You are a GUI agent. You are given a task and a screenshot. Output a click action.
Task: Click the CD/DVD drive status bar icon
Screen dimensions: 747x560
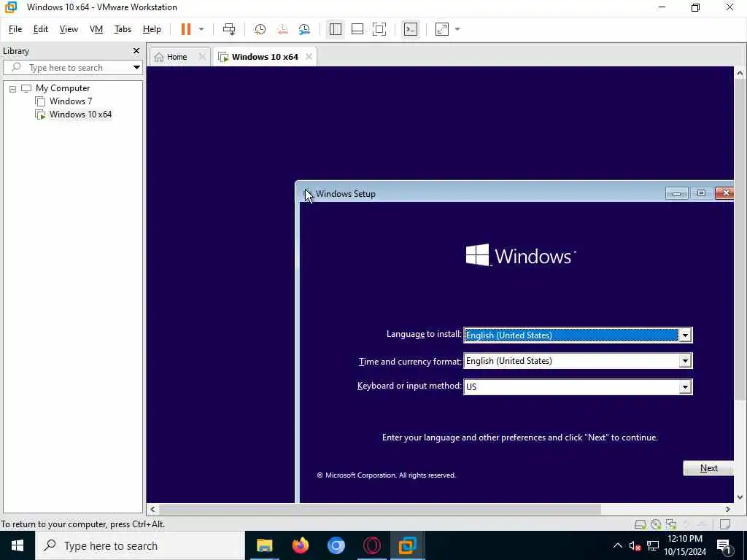(x=656, y=524)
